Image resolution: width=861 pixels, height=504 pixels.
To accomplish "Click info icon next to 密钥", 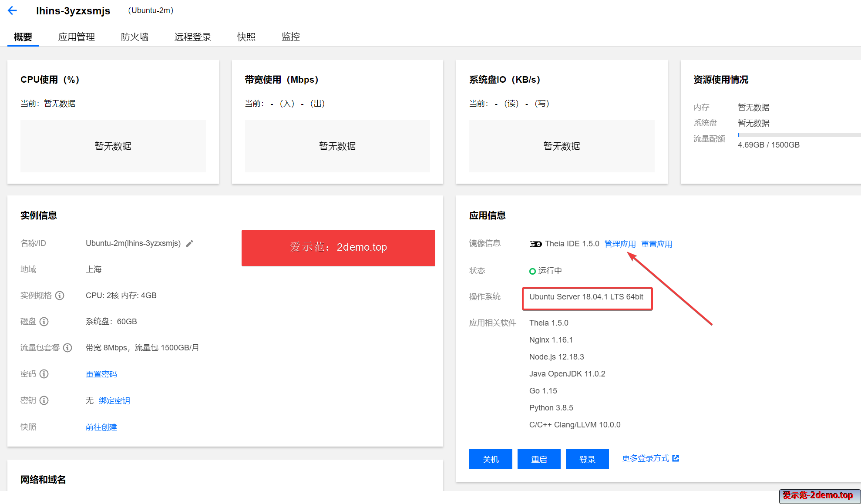I will tap(44, 400).
